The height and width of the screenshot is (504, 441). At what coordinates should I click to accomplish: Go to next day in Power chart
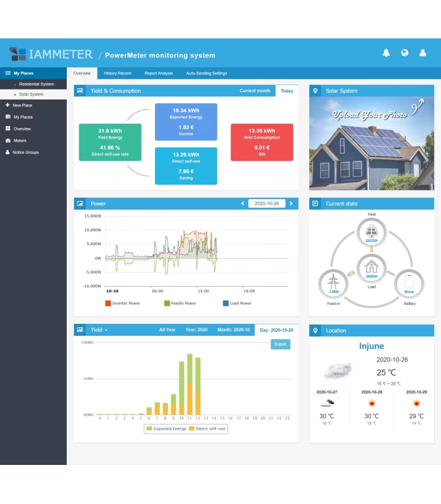point(291,203)
